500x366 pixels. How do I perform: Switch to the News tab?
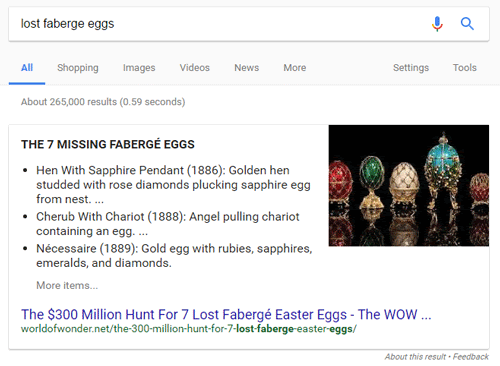pos(247,68)
